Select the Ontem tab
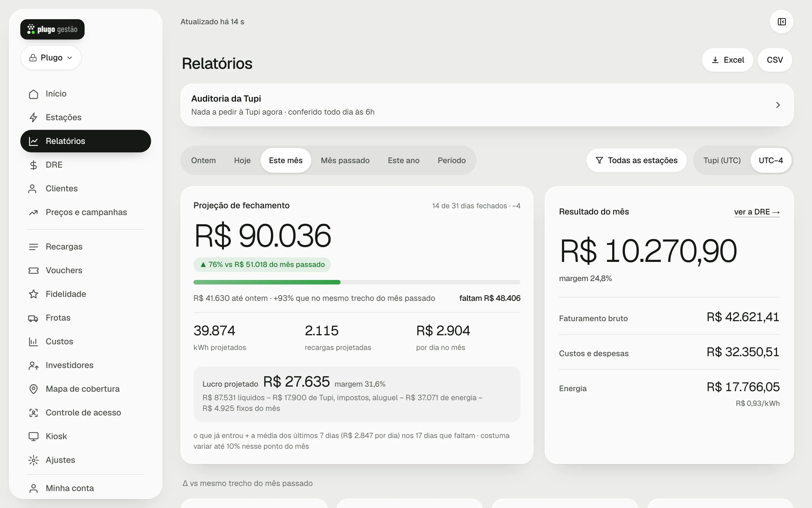 coord(203,161)
